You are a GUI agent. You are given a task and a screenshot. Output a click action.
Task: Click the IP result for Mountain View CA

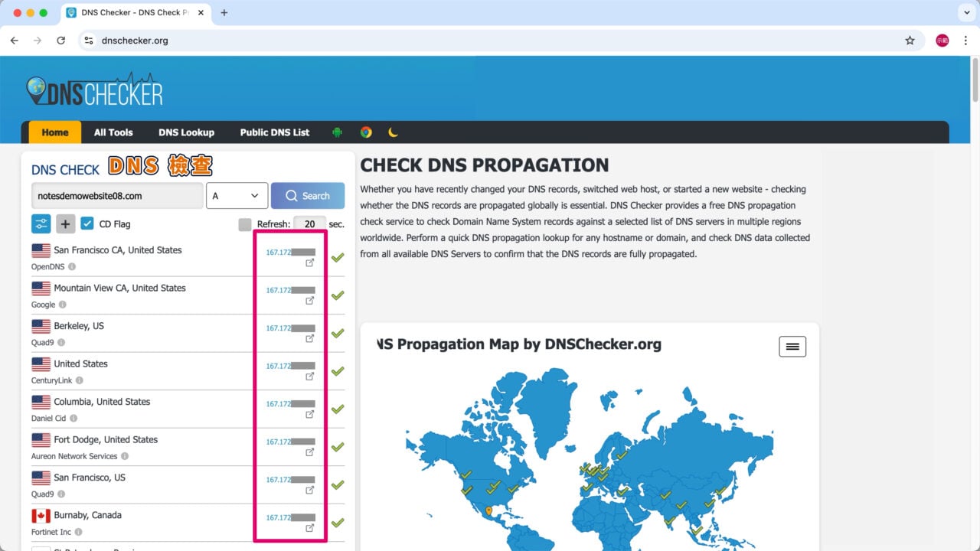[289, 291]
